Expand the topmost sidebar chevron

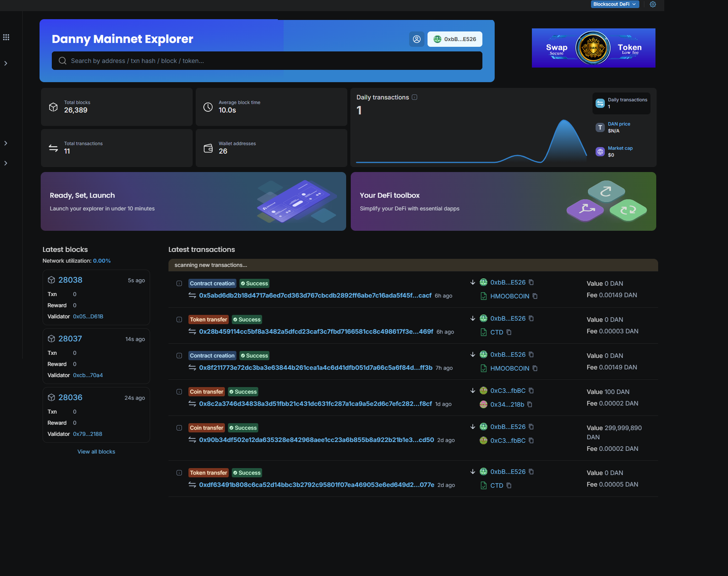(x=6, y=63)
